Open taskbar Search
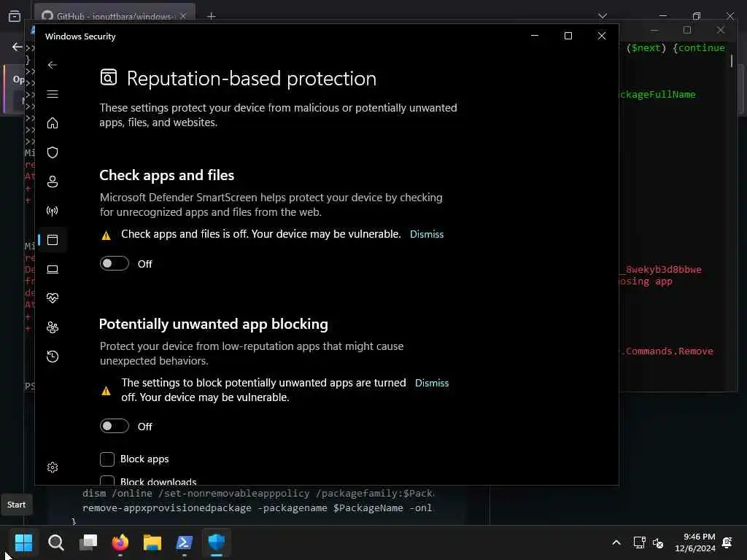Image resolution: width=747 pixels, height=560 pixels. 55,542
